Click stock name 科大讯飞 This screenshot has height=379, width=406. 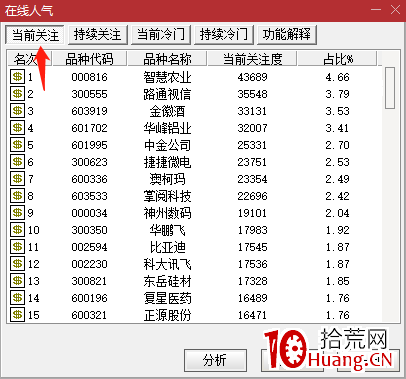tap(167, 264)
